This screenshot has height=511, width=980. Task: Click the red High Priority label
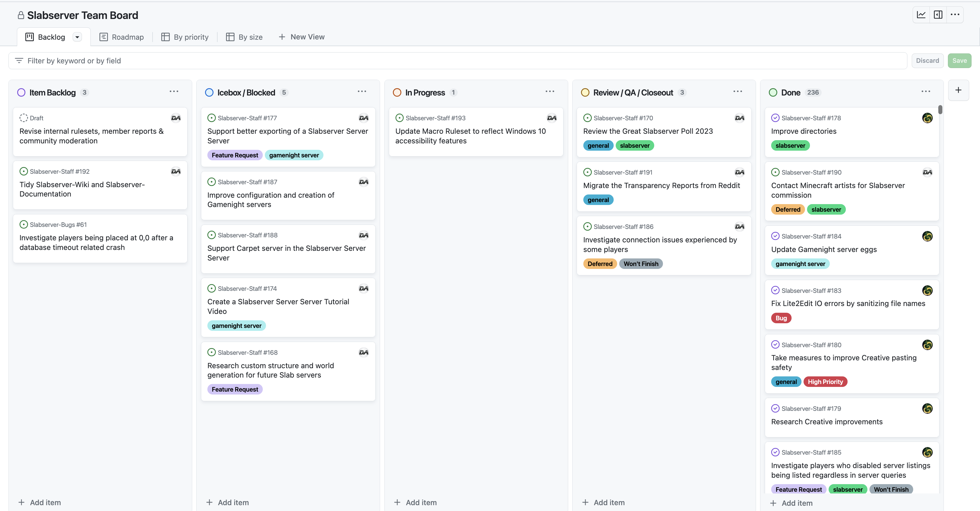(825, 382)
